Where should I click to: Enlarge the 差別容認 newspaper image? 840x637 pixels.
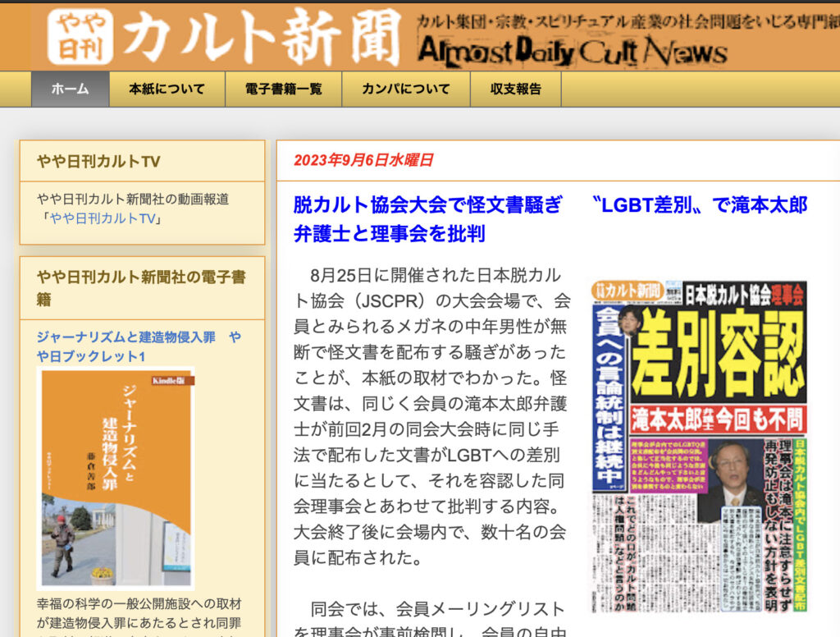tap(699, 446)
